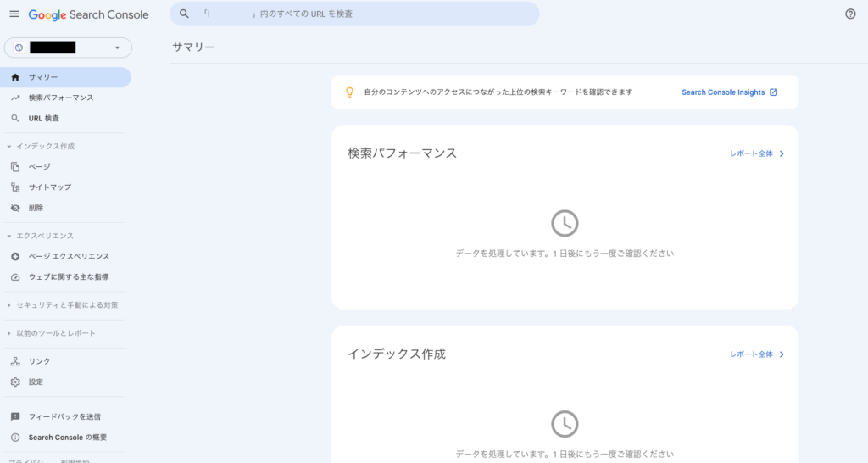This screenshot has width=868, height=463.
Task: Click データを処理しています message in 検索パフォーマンス card
Action: tap(565, 254)
